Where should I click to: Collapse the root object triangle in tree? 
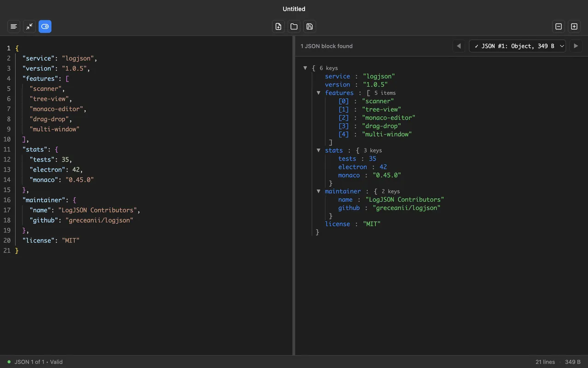tap(305, 68)
